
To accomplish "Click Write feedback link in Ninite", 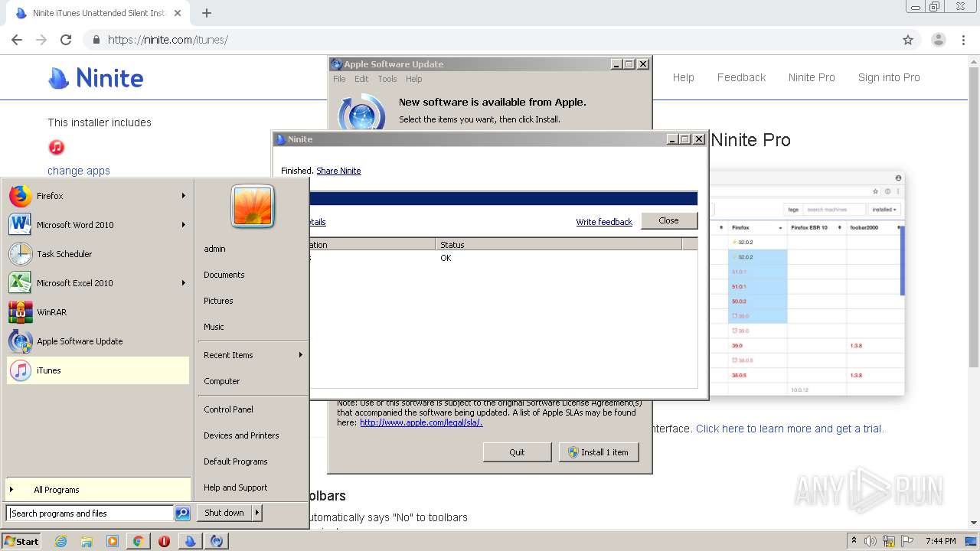I will click(604, 222).
